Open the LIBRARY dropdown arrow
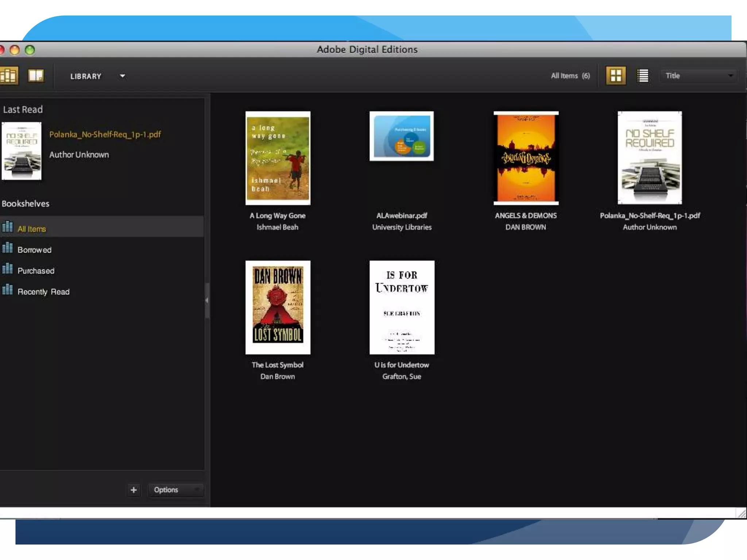Viewport: 747px width, 560px height. click(x=123, y=76)
